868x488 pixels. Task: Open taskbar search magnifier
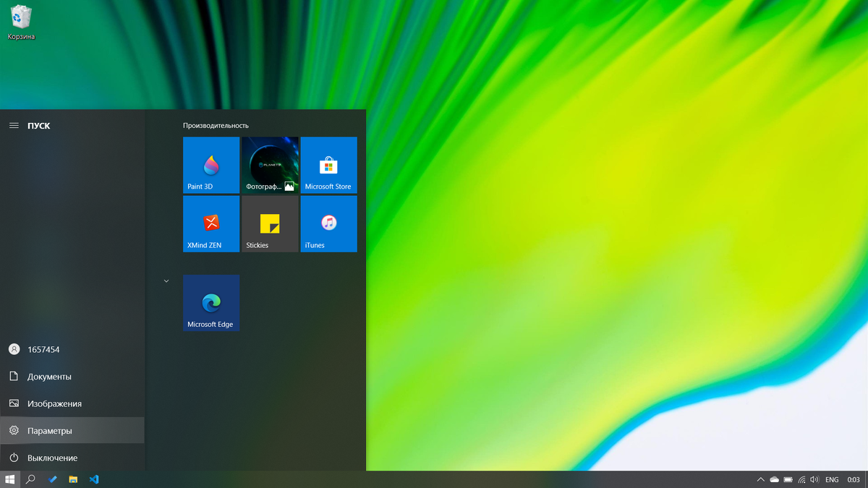[30, 479]
